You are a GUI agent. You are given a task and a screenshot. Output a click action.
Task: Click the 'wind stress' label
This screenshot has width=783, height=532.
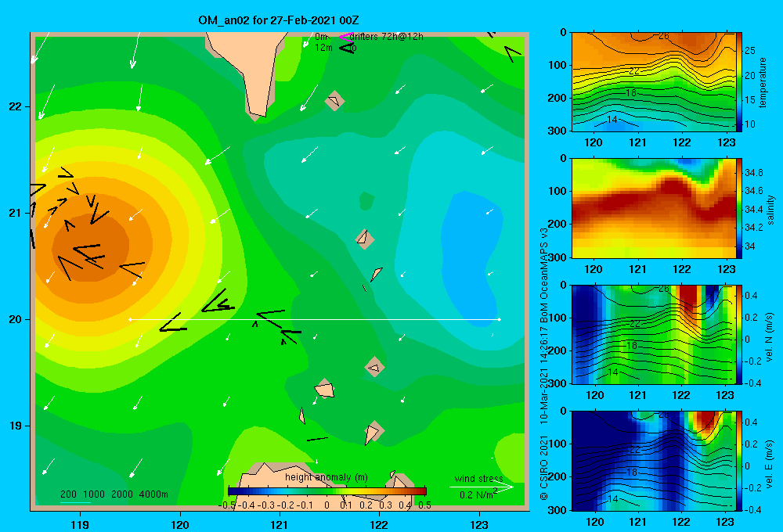click(478, 479)
